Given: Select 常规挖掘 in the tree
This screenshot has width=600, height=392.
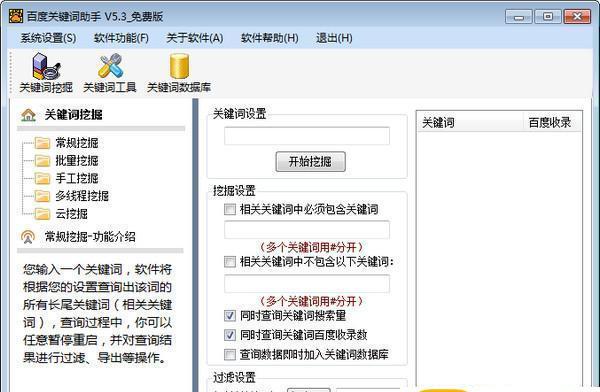Looking at the screenshot, I should click(x=77, y=143).
